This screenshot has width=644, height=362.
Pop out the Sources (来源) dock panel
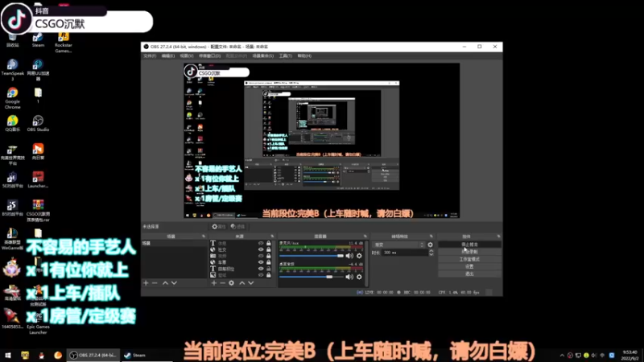(x=272, y=237)
